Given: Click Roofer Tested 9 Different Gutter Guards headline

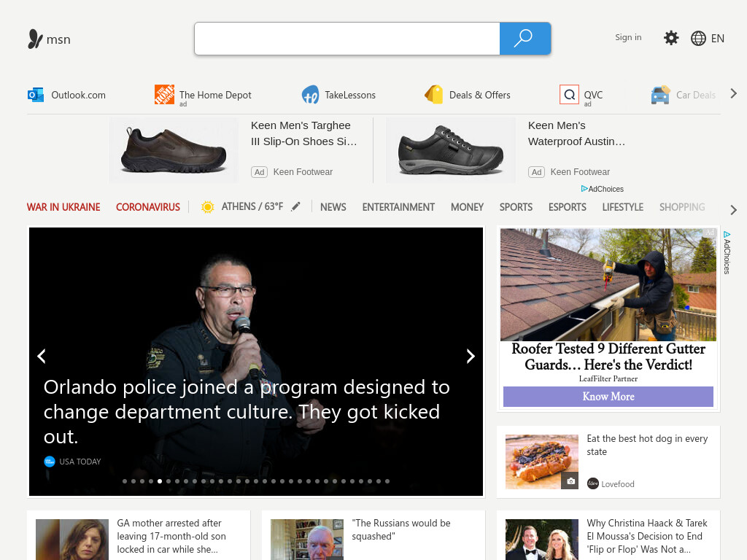Looking at the screenshot, I should tap(608, 357).
